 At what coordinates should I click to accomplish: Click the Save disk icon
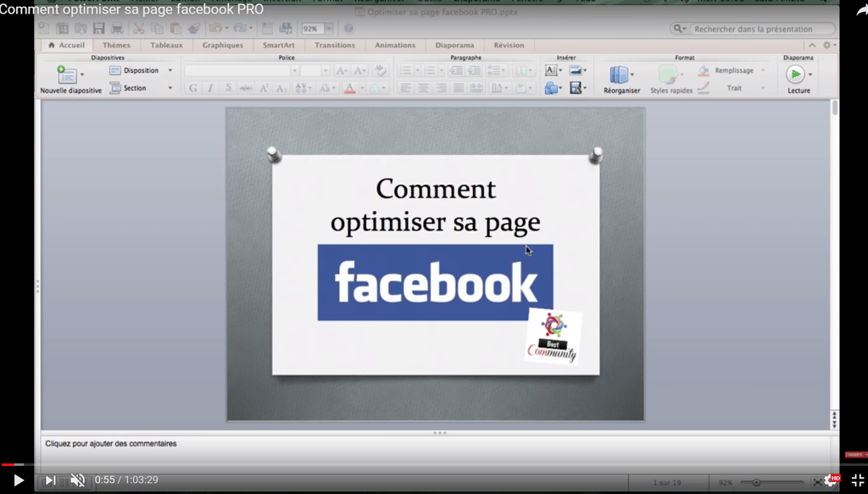click(99, 28)
